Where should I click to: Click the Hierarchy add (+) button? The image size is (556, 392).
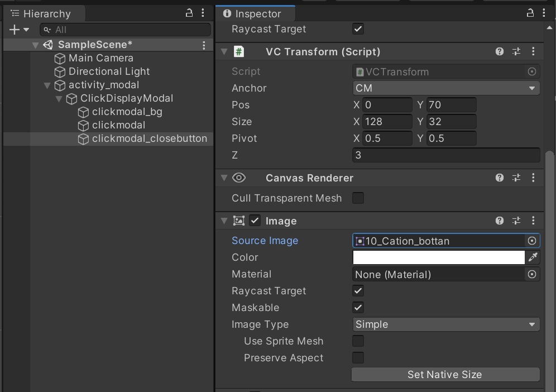(x=15, y=30)
